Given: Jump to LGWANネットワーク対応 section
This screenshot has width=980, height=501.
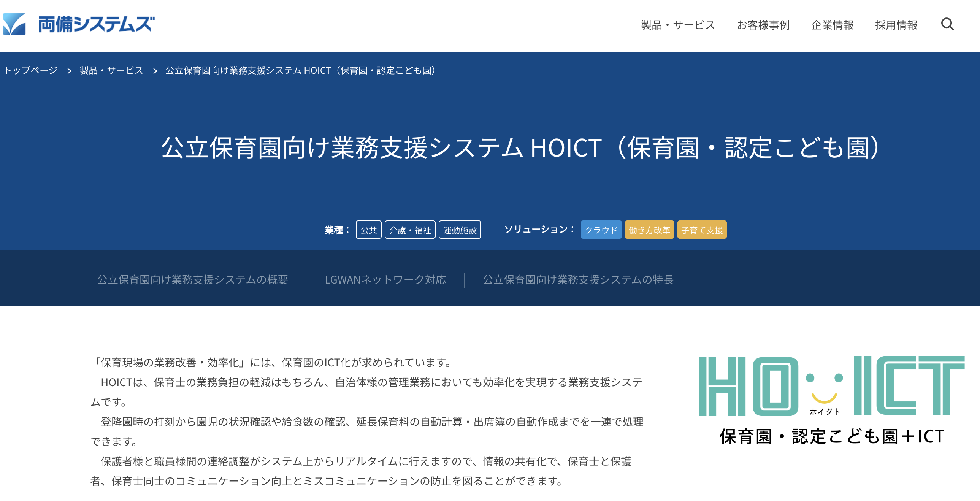Looking at the screenshot, I should pos(385,280).
